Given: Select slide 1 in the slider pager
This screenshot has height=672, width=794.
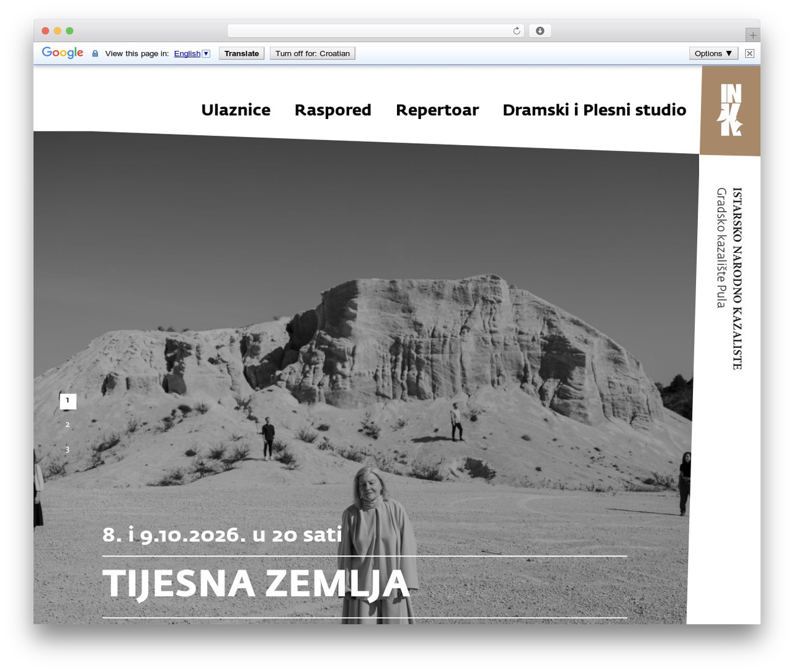Looking at the screenshot, I should pyautogui.click(x=68, y=401).
